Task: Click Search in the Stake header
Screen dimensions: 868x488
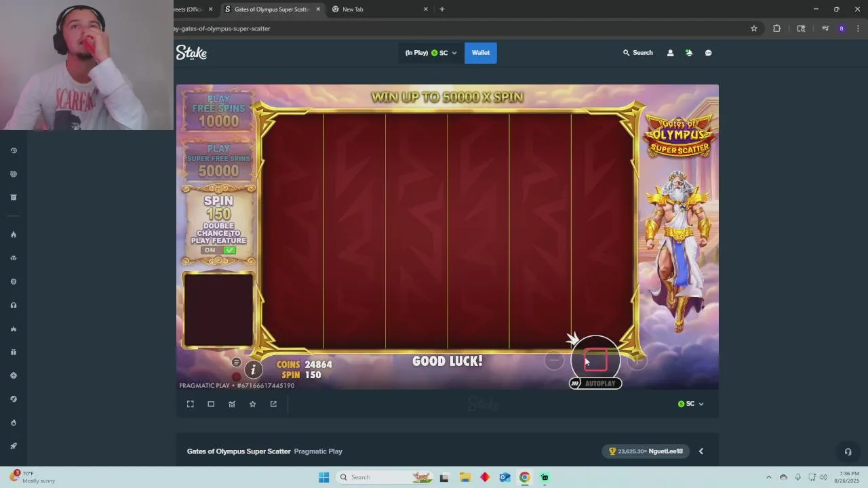Action: [x=638, y=53]
